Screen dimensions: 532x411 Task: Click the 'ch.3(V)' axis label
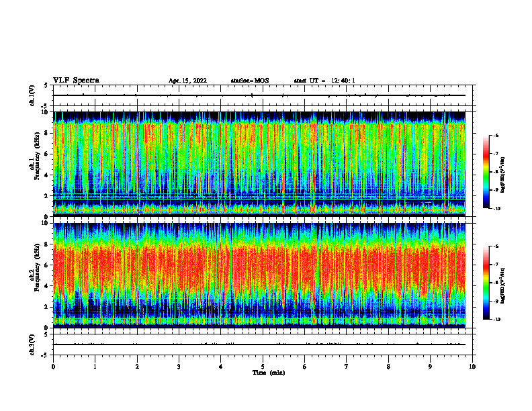[32, 345]
